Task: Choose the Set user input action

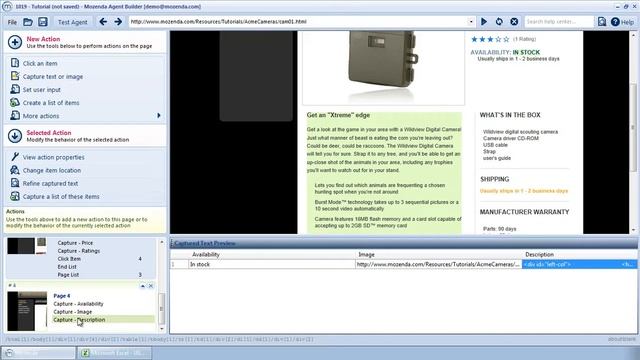Action: tap(42, 90)
